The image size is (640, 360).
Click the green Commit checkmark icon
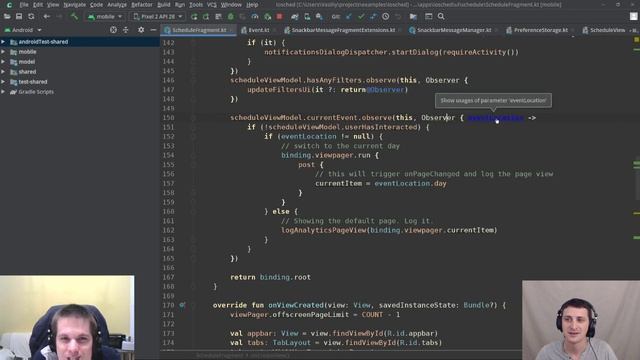point(361,17)
